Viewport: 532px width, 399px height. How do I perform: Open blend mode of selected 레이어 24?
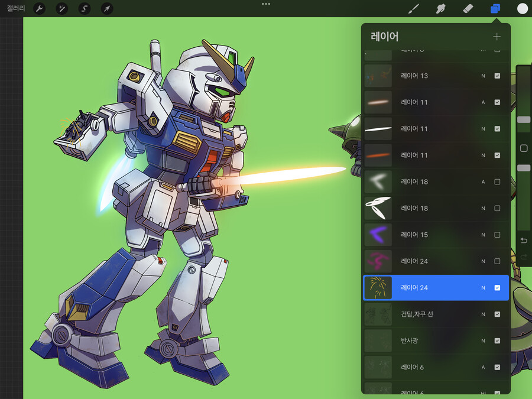pyautogui.click(x=483, y=287)
